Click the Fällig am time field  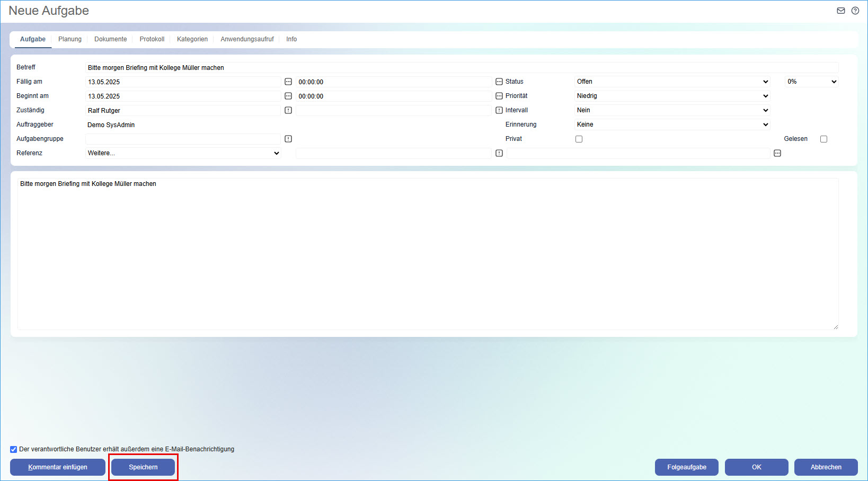click(x=394, y=82)
